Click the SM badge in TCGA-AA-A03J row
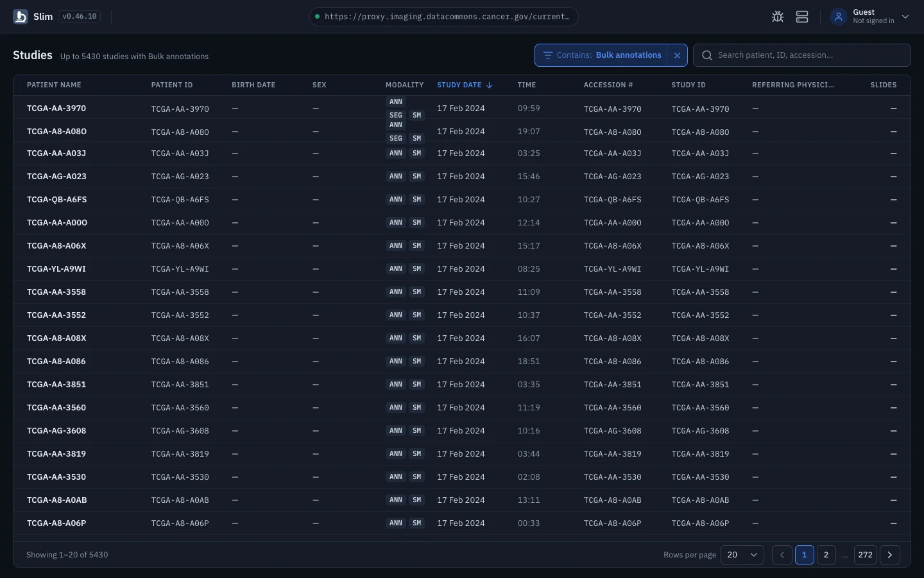924x578 pixels. click(x=417, y=153)
